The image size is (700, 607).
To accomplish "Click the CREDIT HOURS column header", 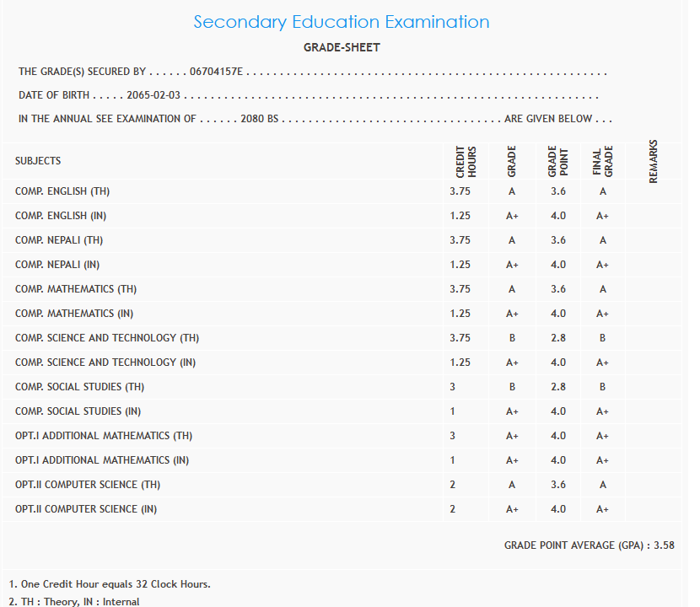I will (x=466, y=161).
